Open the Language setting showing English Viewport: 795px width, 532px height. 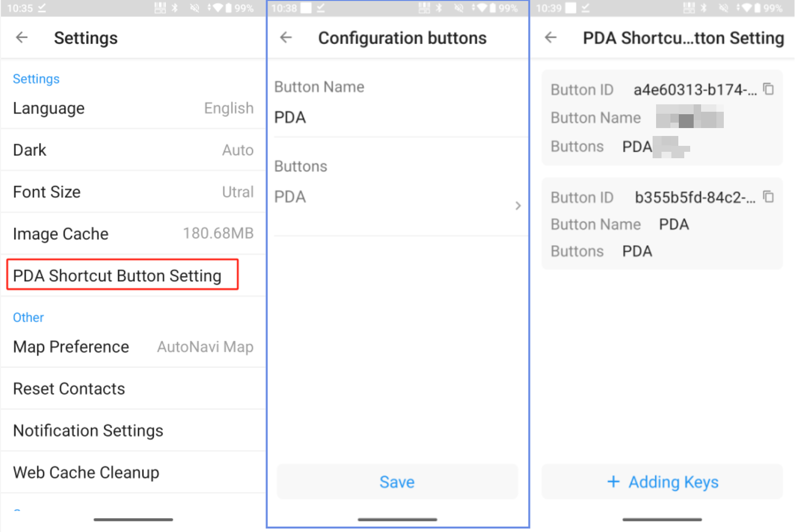[132, 108]
